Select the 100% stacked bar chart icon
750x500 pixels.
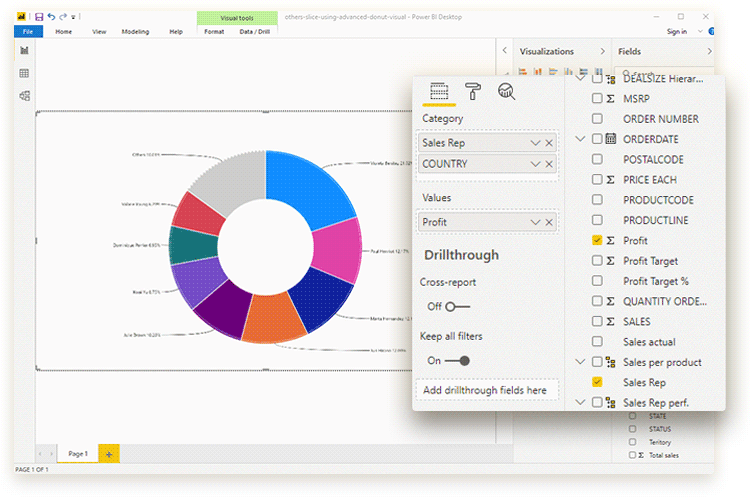(x=584, y=71)
